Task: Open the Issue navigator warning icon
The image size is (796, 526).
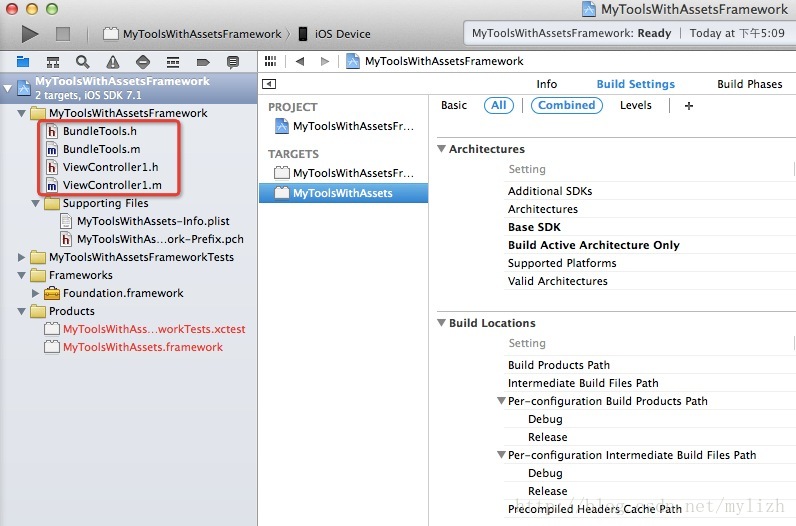Action: [x=113, y=62]
